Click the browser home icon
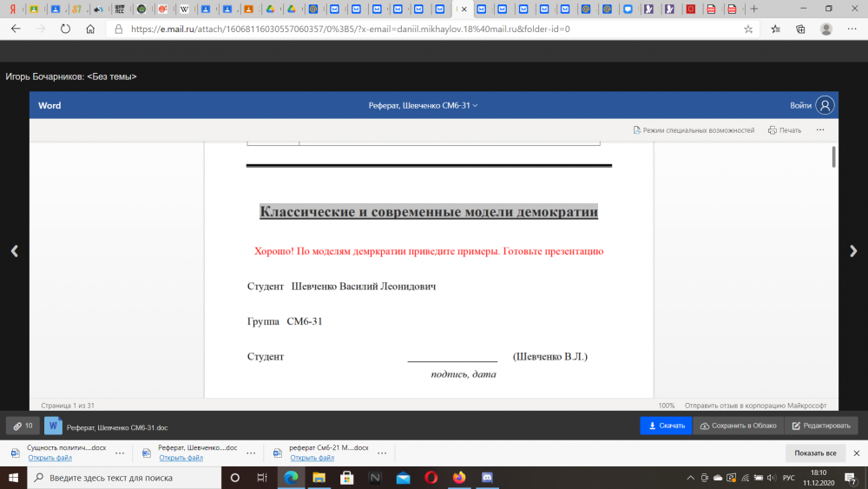This screenshot has width=868, height=489. coord(90,29)
